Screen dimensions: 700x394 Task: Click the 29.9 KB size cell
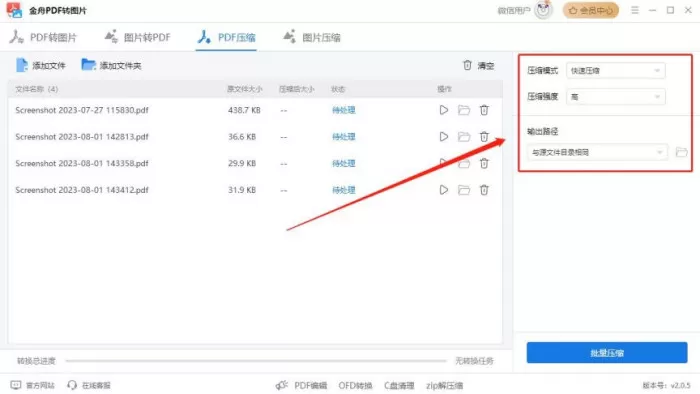242,163
